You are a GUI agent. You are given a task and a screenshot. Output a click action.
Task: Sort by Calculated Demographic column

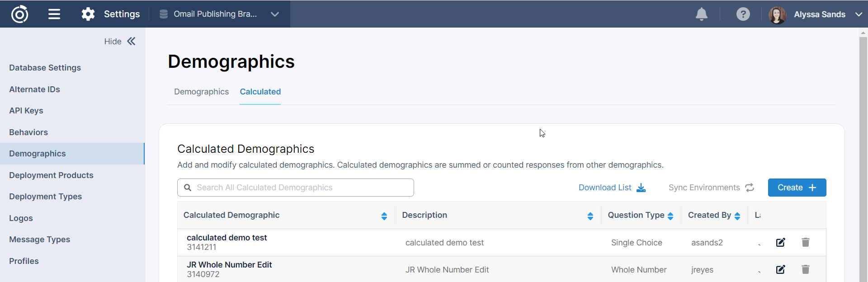tap(384, 216)
